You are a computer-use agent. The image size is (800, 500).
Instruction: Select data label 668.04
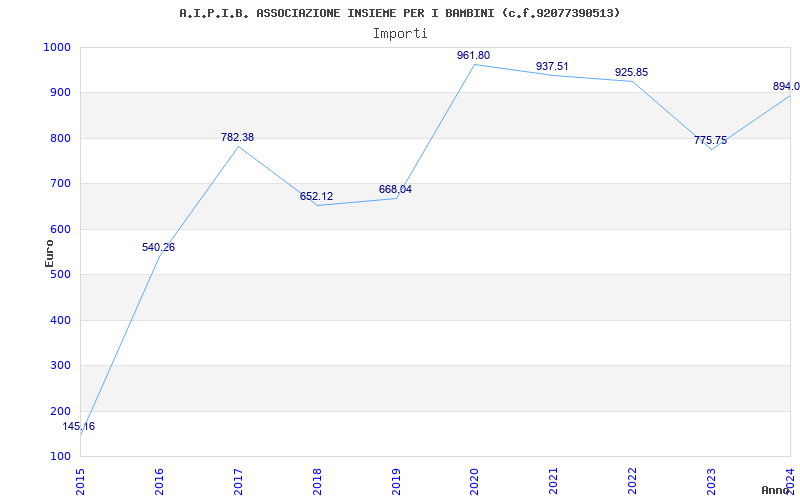tap(395, 190)
